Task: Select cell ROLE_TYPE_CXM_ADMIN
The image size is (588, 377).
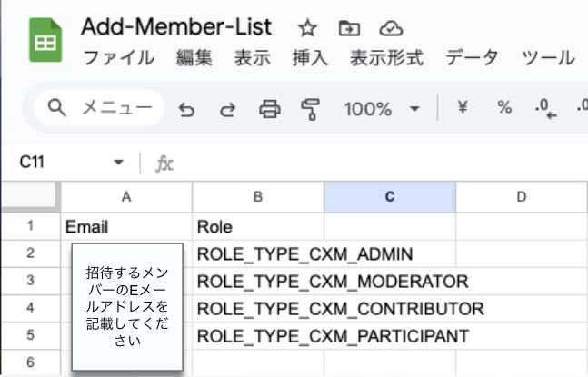Action: point(258,253)
